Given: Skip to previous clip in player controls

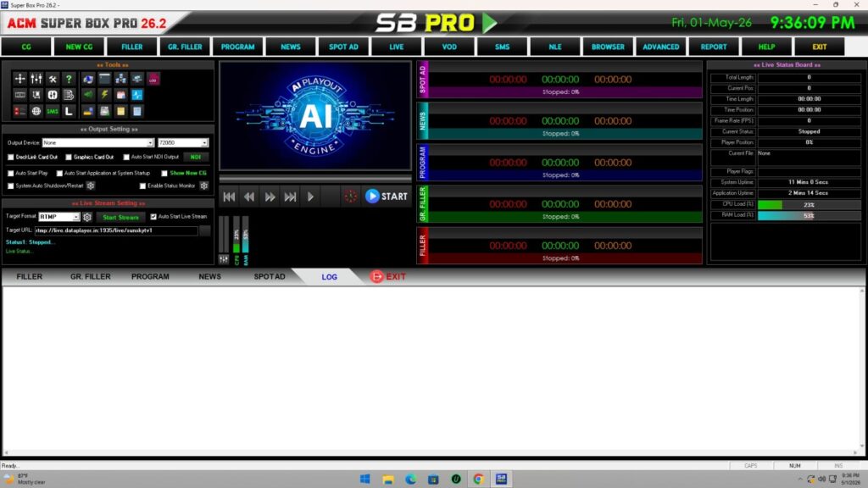Looking at the screenshot, I should [x=229, y=197].
